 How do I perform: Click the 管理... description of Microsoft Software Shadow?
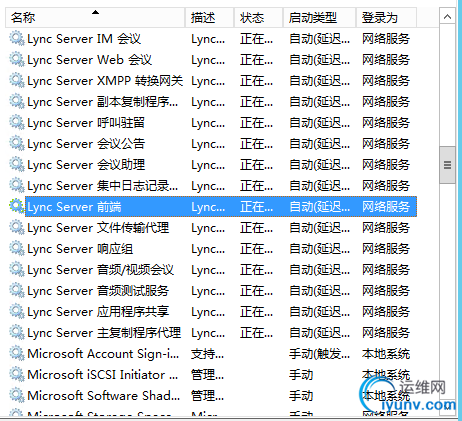(x=207, y=396)
